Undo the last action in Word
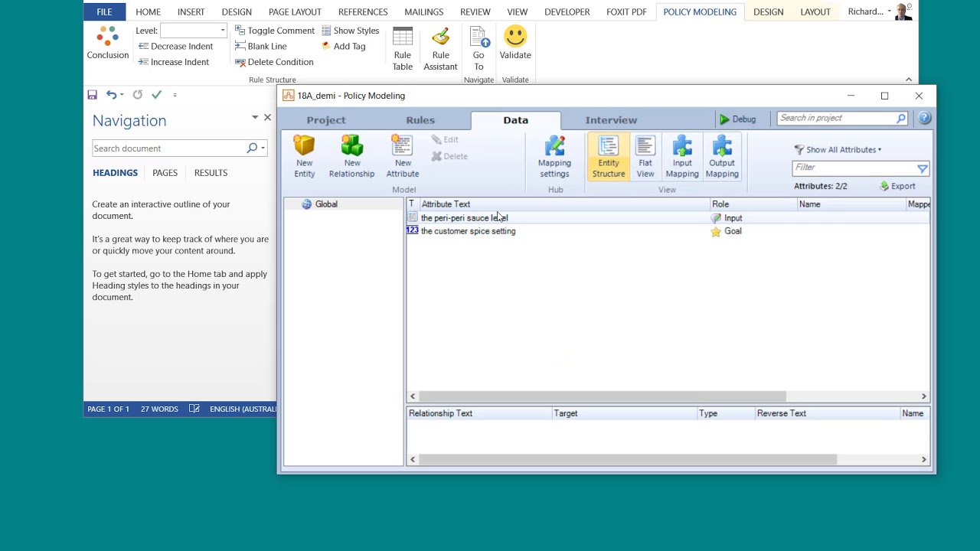The width and height of the screenshot is (980, 551). click(x=112, y=95)
